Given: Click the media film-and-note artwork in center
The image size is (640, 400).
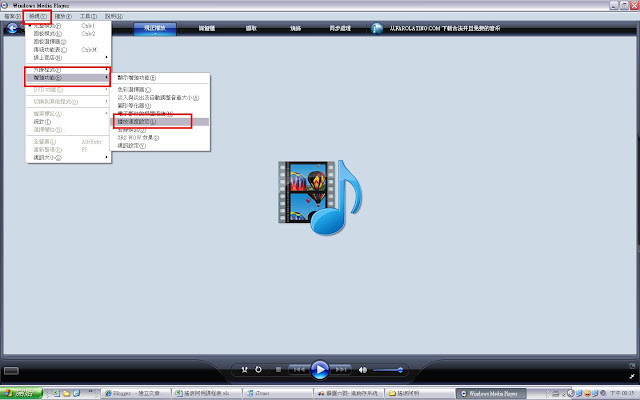Looking at the screenshot, I should tap(320, 198).
